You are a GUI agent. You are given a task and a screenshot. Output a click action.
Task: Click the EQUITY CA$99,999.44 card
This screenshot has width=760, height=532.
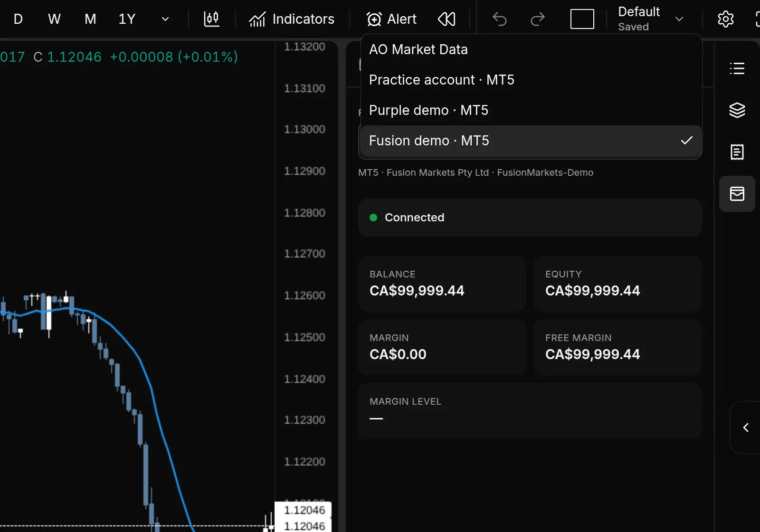pyautogui.click(x=617, y=284)
